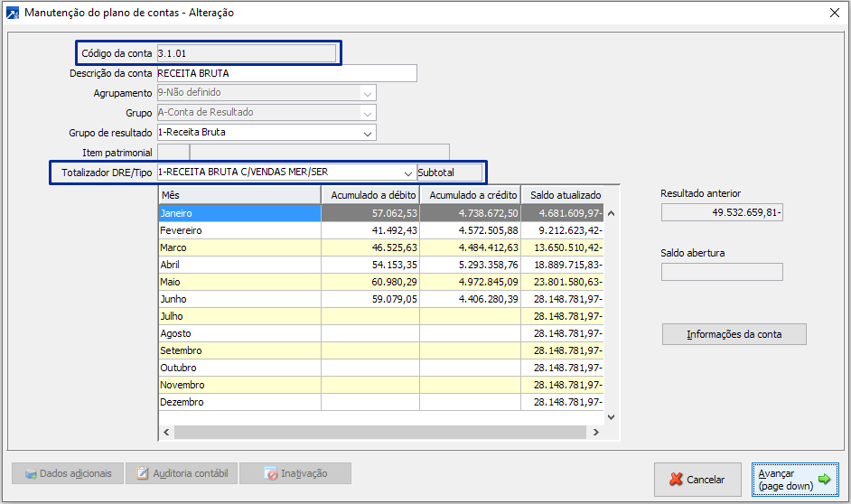Click the green arrow on Avançar
The width and height of the screenshot is (851, 504).
point(824,480)
